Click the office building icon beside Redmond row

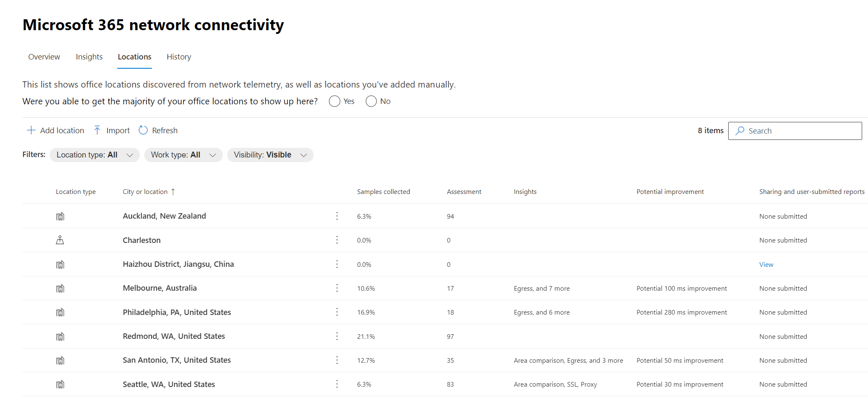tap(60, 336)
